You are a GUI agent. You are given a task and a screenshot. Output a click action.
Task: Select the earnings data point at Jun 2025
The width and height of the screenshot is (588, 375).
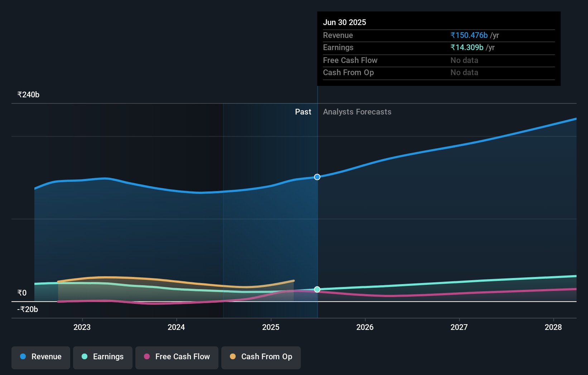click(317, 289)
